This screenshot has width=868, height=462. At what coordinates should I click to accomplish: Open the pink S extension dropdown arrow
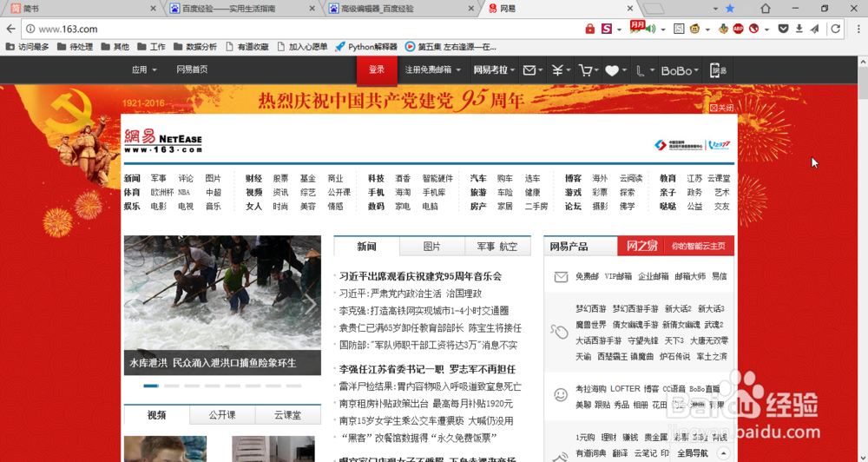(x=619, y=30)
